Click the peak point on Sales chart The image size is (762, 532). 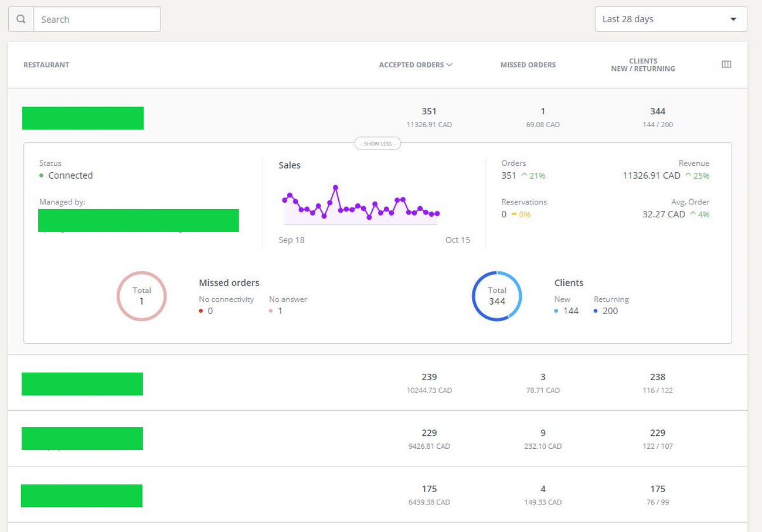pos(335,187)
